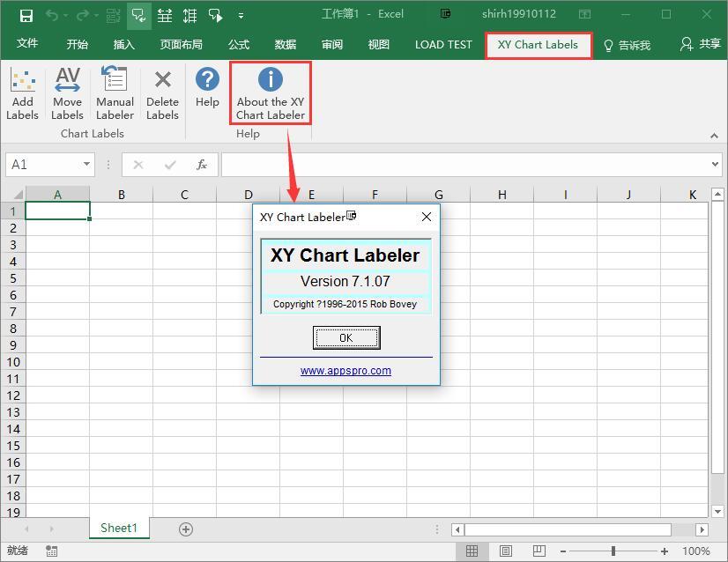Click the zoom in plus button
The height and width of the screenshot is (562, 728).
665,551
